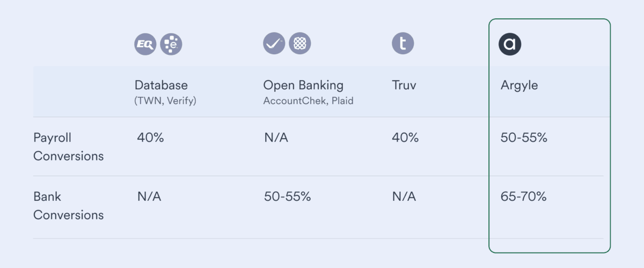Image resolution: width=644 pixels, height=268 pixels.
Task: Click the Argyle column heading
Action: pyautogui.click(x=519, y=85)
